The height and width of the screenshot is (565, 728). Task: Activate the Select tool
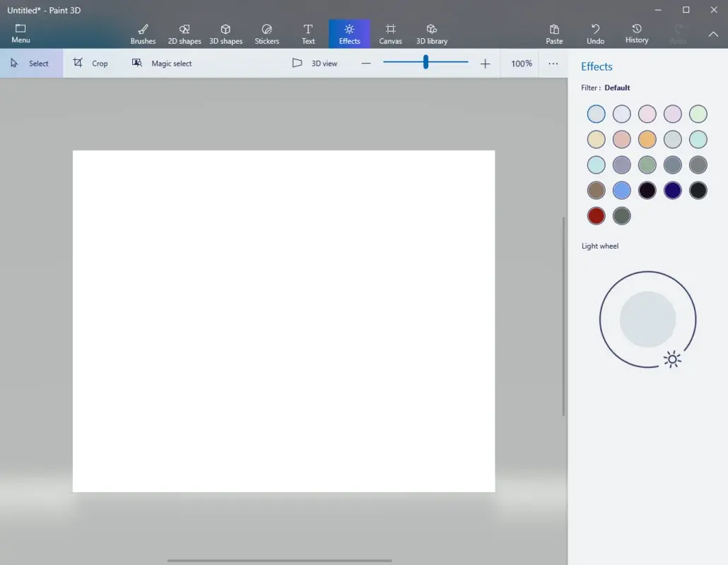coord(31,63)
